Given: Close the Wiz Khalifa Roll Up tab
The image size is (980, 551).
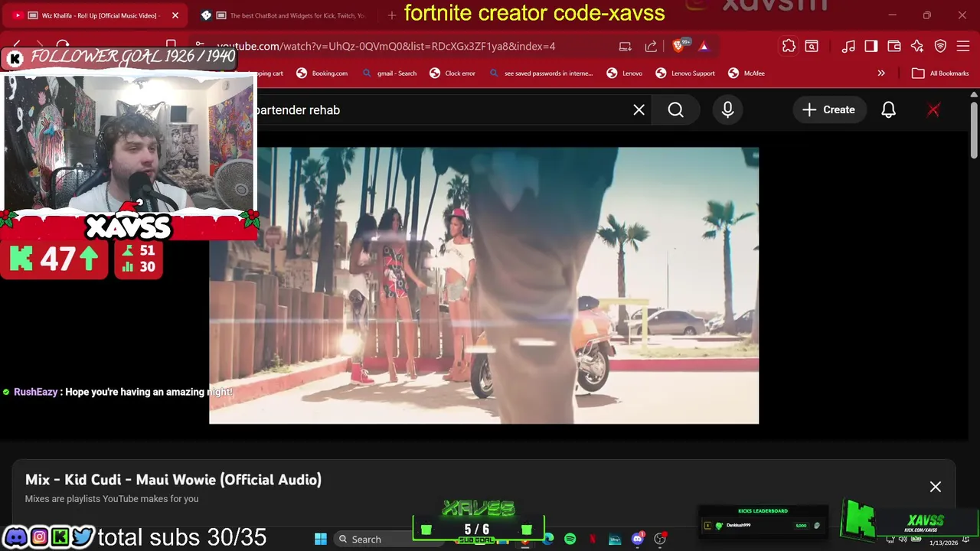Looking at the screenshot, I should [175, 15].
